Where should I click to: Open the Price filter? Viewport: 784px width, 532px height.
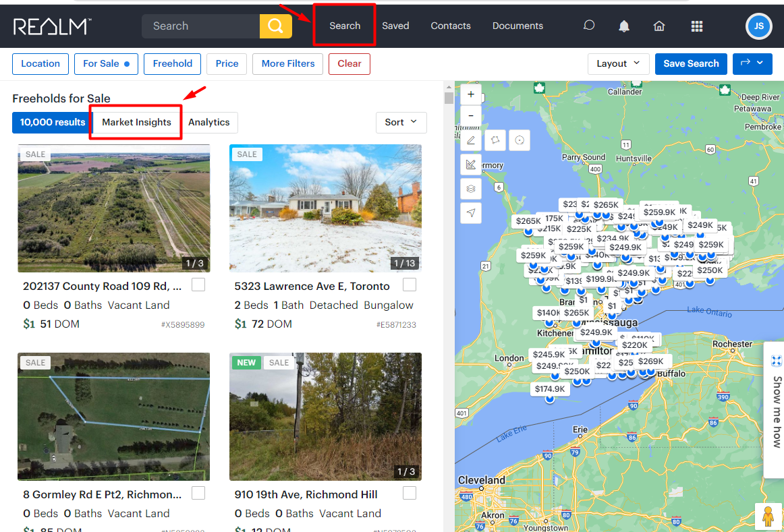click(227, 64)
